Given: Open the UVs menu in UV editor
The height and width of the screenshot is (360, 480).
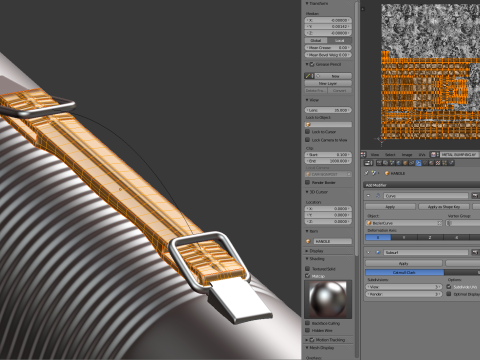Looking at the screenshot, I should pyautogui.click(x=422, y=155).
